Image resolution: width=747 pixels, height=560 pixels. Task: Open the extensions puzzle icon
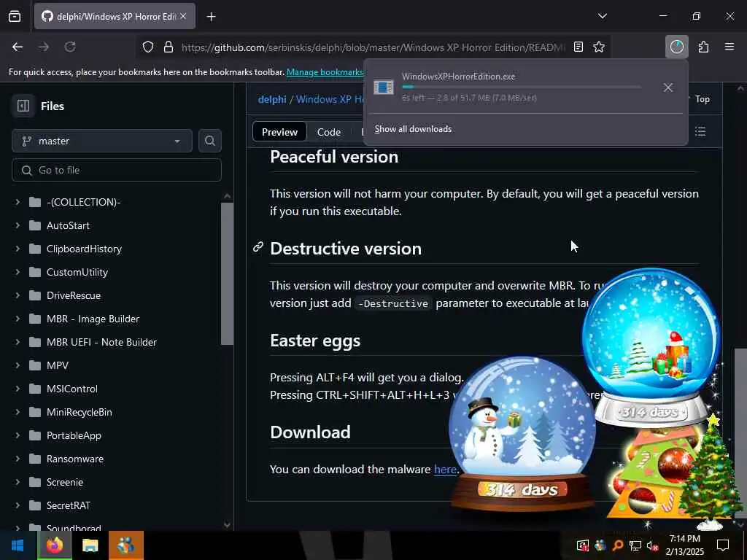click(703, 47)
